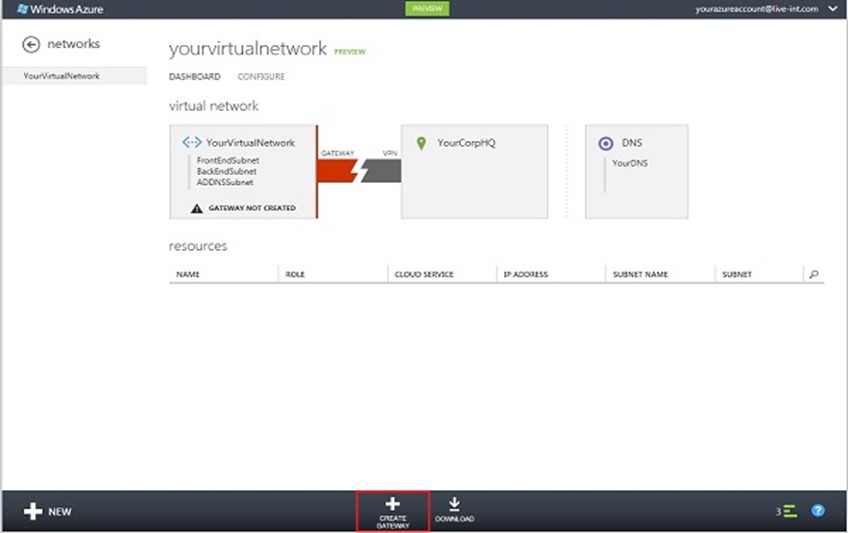The image size is (848, 533).
Task: Sort resources by ROLE column
Action: [x=295, y=275]
